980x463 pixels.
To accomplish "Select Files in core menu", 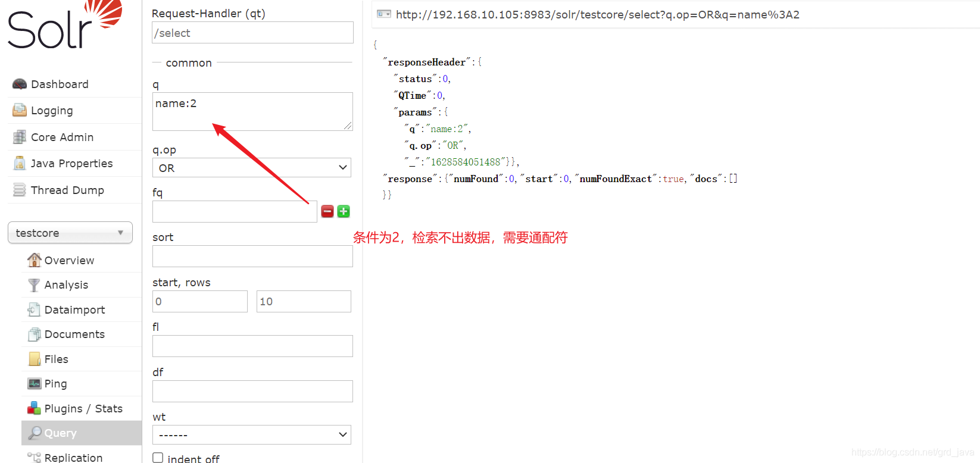I will (x=56, y=359).
